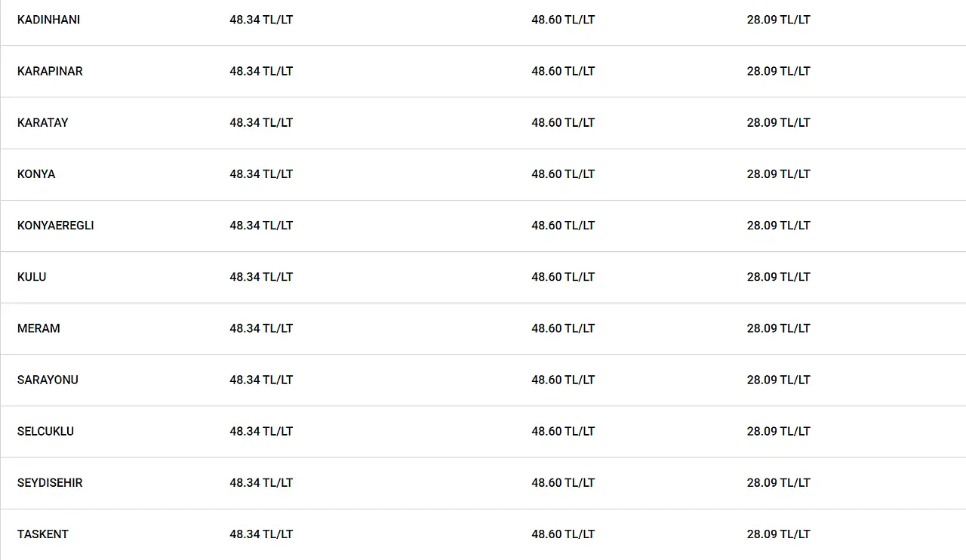Click the 28.09 TL/LT price for KULU
Screen dimensions: 966x560
778,277
